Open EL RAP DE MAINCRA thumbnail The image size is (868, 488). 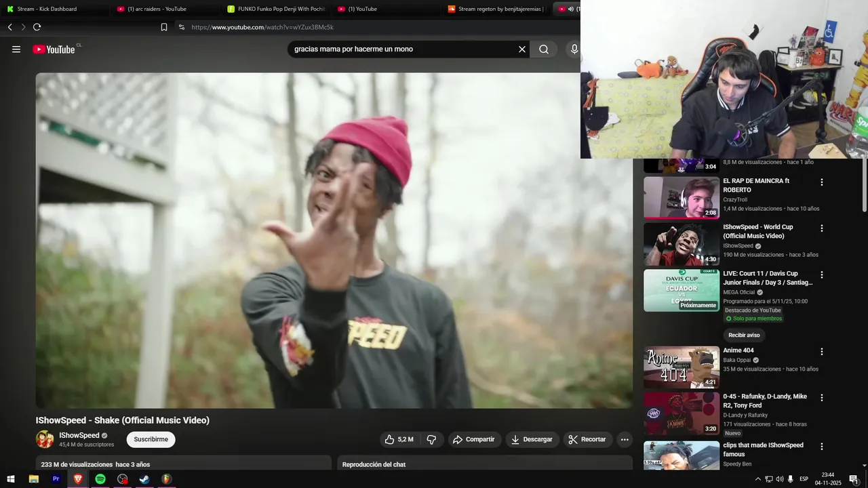coord(682,198)
